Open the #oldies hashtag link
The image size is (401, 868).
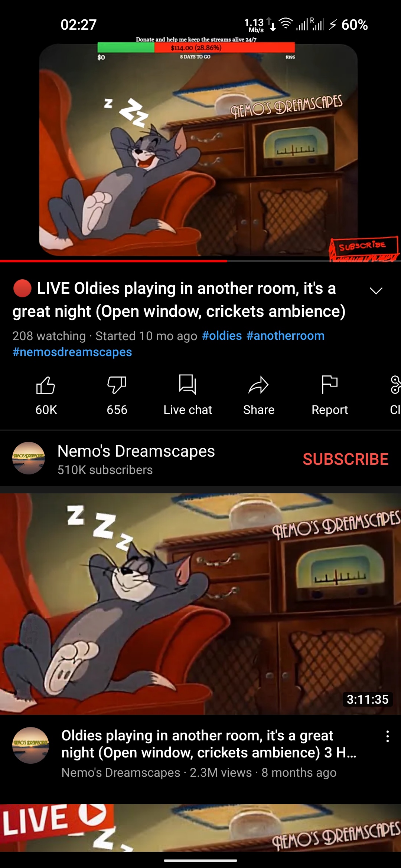(222, 336)
